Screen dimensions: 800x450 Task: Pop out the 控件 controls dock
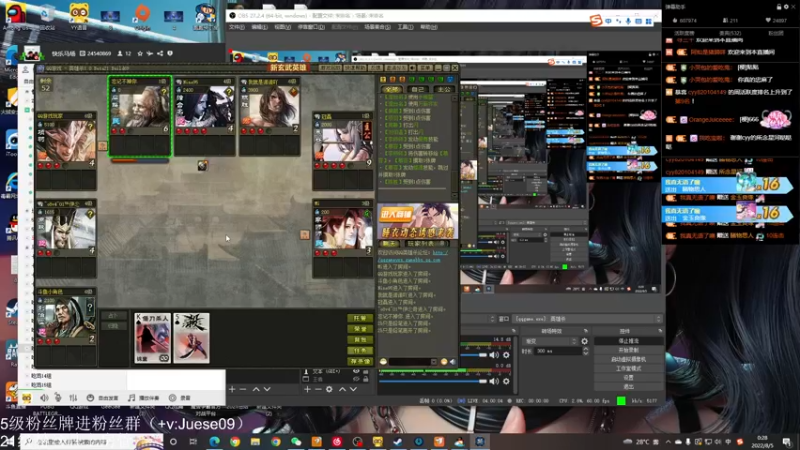pos(660,331)
